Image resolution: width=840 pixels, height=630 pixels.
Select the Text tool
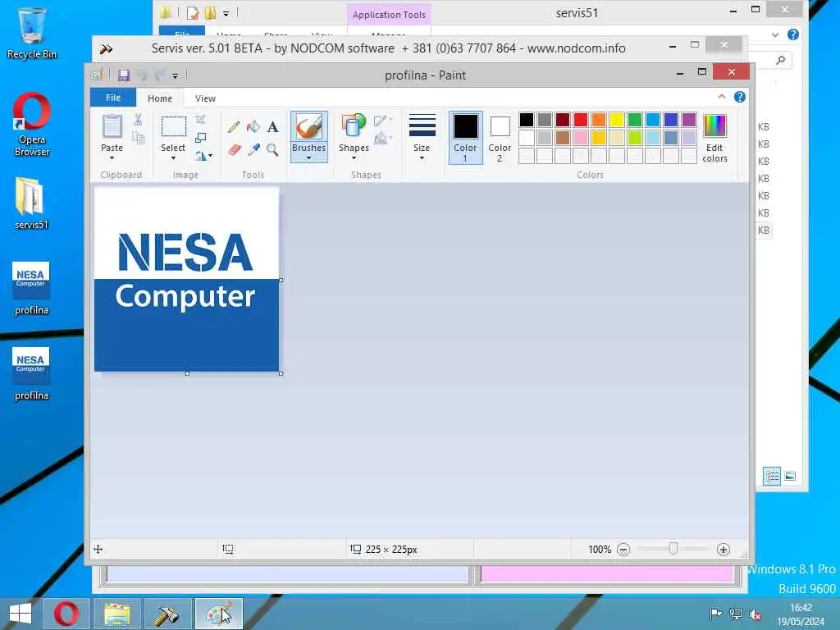[x=272, y=127]
